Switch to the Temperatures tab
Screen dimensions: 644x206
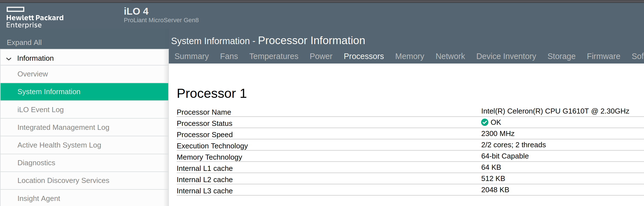pyautogui.click(x=274, y=56)
